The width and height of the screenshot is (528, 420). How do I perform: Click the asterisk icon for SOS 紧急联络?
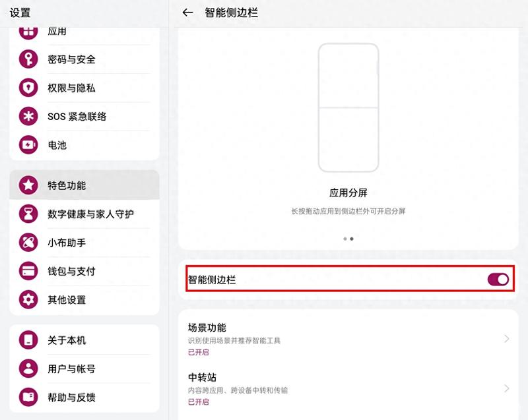[x=28, y=116]
